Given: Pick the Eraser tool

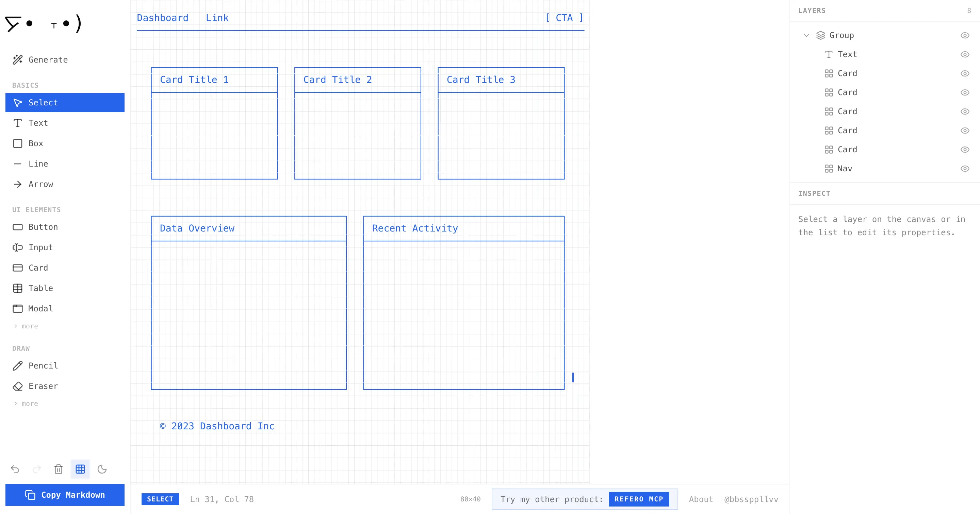Looking at the screenshot, I should [x=65, y=386].
